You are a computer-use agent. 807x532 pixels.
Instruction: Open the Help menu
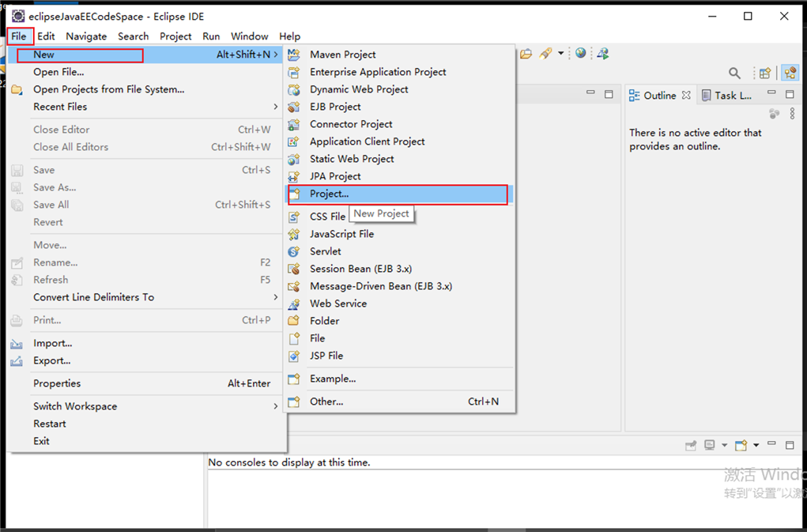pos(290,36)
